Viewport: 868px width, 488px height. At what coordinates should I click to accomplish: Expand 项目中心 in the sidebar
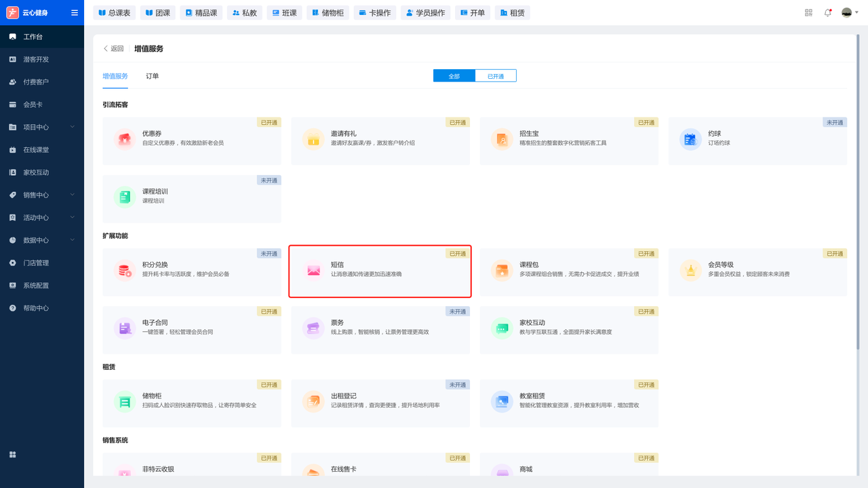click(x=42, y=127)
